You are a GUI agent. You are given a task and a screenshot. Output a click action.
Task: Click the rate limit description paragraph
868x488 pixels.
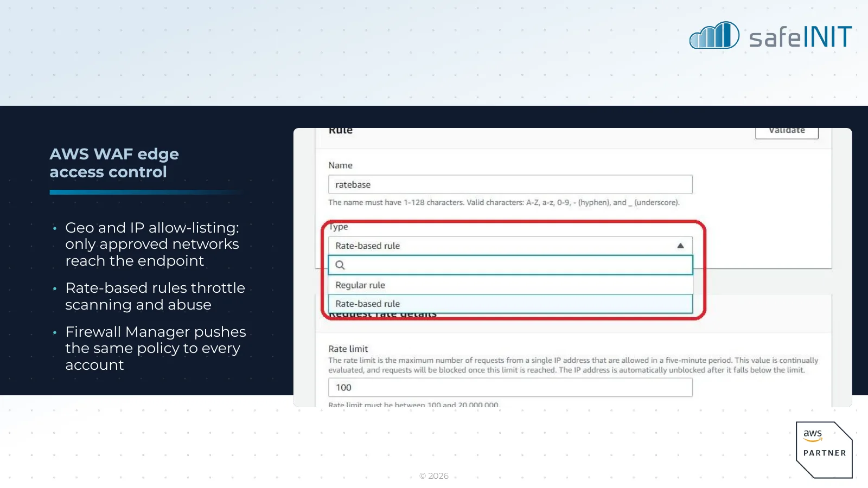pyautogui.click(x=573, y=365)
